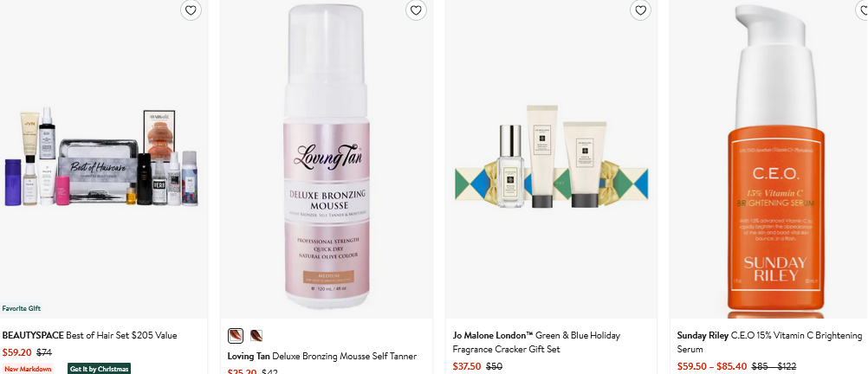Click the Favorite Gift label
This screenshot has height=374, width=868.
[x=22, y=308]
